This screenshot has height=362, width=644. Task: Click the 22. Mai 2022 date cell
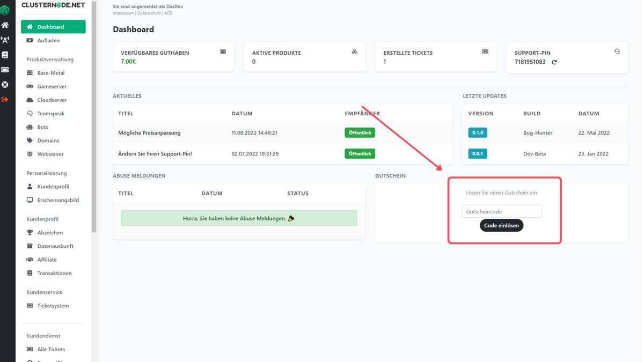coord(594,132)
